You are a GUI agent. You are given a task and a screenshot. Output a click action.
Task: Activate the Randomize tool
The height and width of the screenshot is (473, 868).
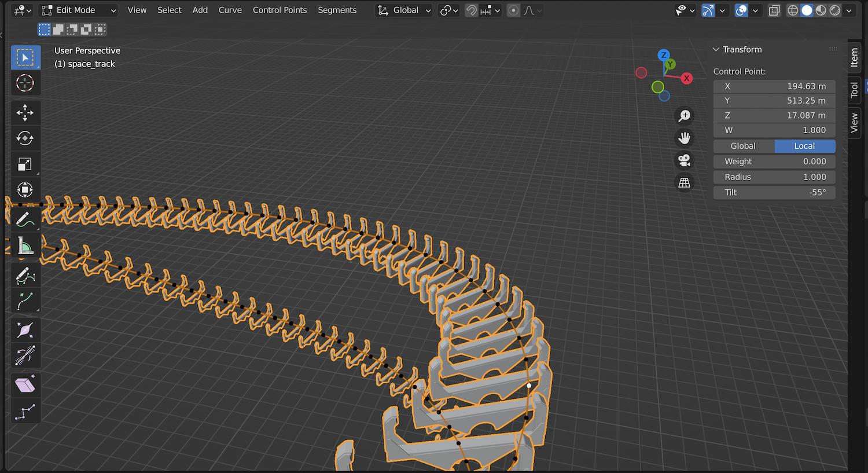[x=25, y=411]
